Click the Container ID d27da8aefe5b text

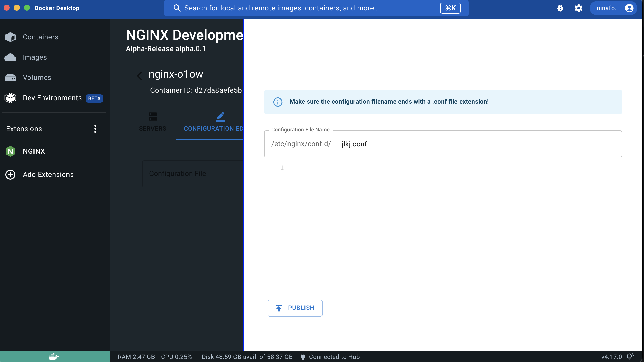tap(196, 90)
